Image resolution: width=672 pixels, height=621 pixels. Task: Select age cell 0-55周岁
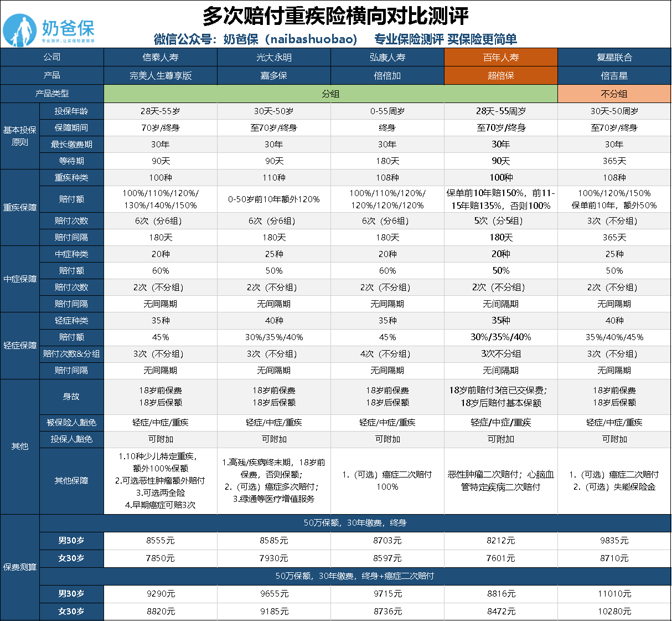pyautogui.click(x=387, y=111)
